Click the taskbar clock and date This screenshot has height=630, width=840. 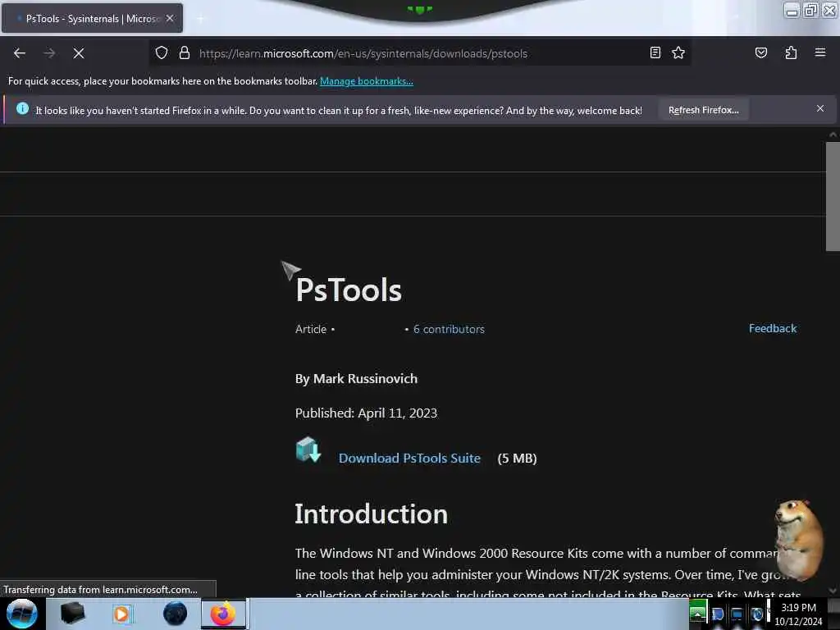click(x=798, y=614)
